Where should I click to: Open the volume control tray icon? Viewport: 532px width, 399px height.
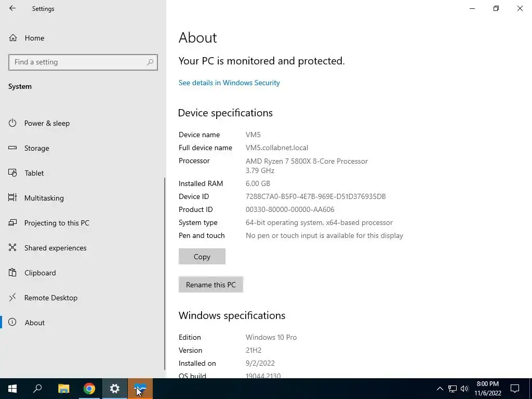click(x=464, y=389)
